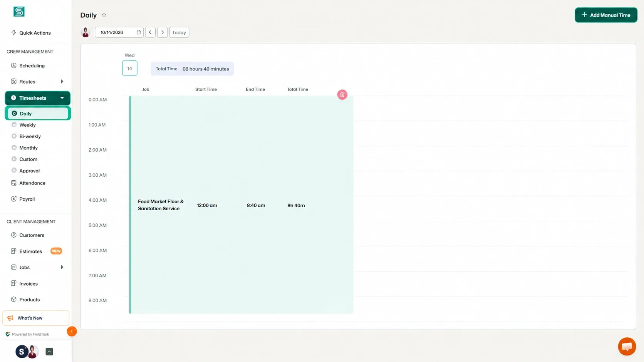Click the 12:00 am start time
The width and height of the screenshot is (644, 362).
(207, 205)
